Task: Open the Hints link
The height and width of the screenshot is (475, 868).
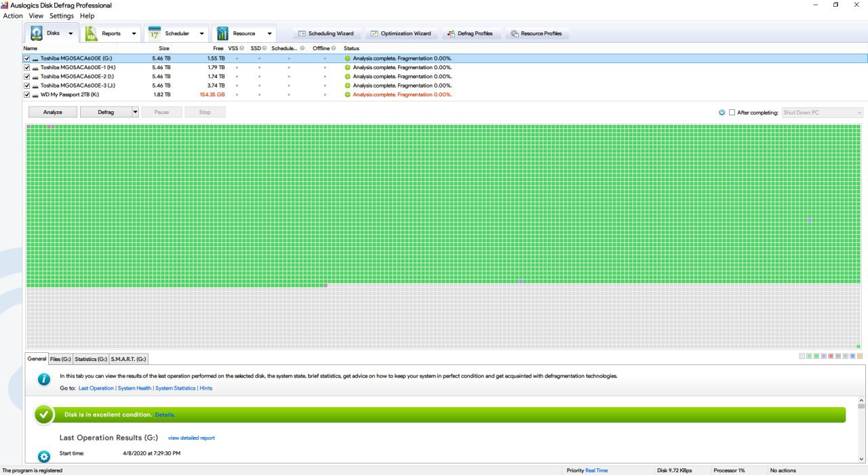Action: (x=206, y=388)
